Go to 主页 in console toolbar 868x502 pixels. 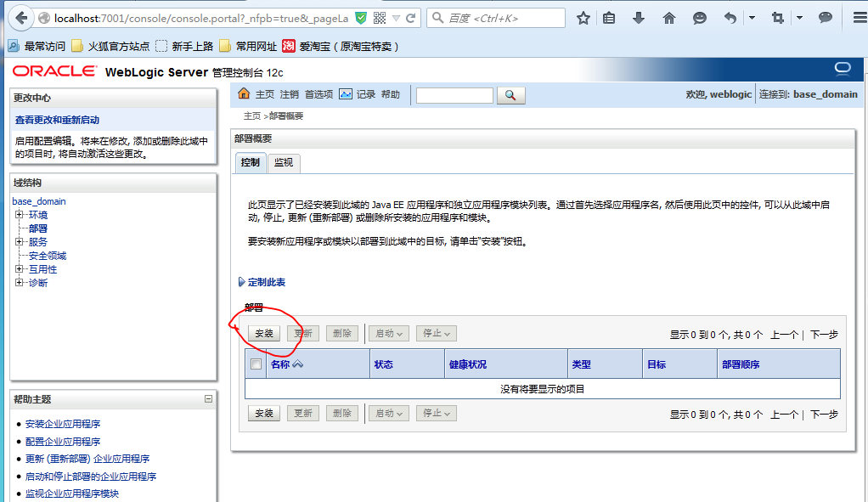(265, 94)
